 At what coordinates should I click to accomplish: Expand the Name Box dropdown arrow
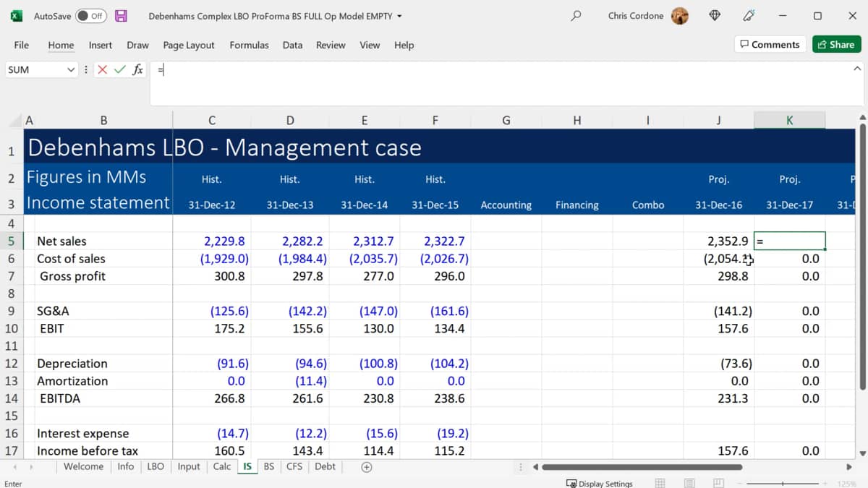[71, 70]
